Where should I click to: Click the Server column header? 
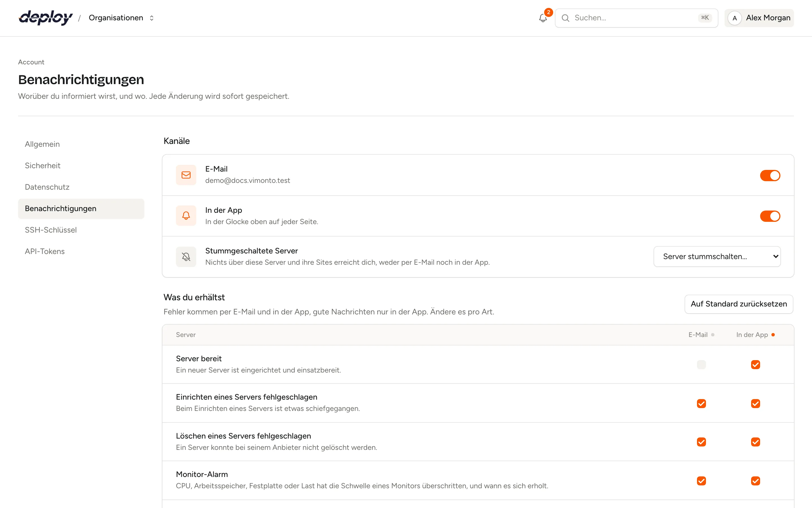(186, 335)
